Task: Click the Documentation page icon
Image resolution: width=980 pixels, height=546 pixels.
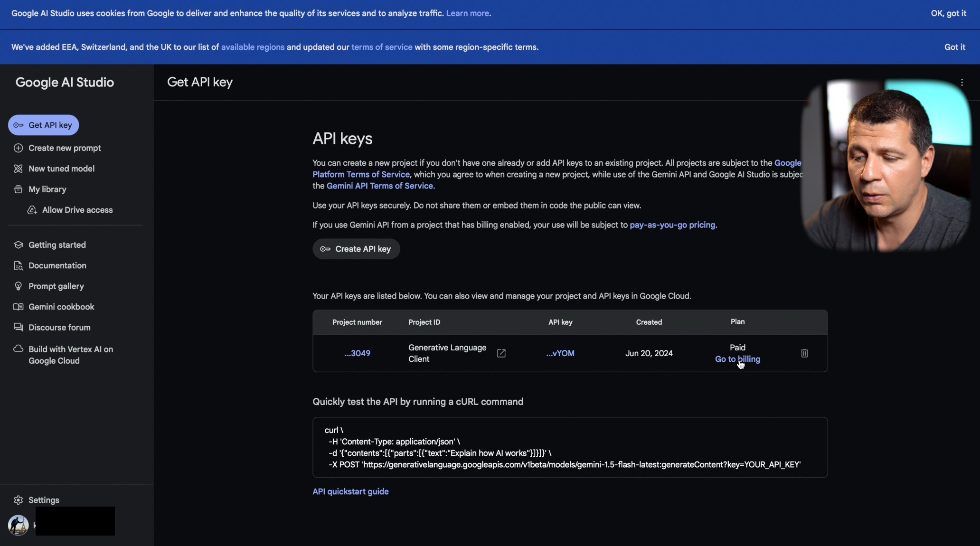Action: pyautogui.click(x=18, y=266)
